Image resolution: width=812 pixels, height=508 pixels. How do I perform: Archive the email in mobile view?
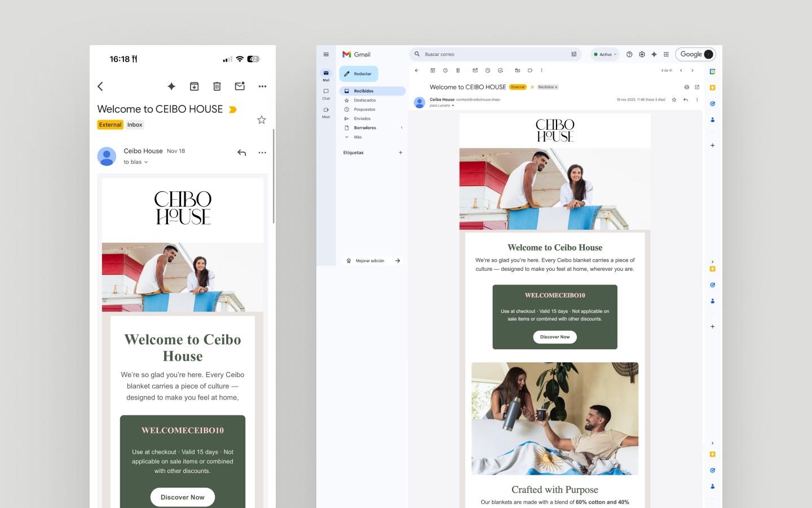pyautogui.click(x=194, y=86)
